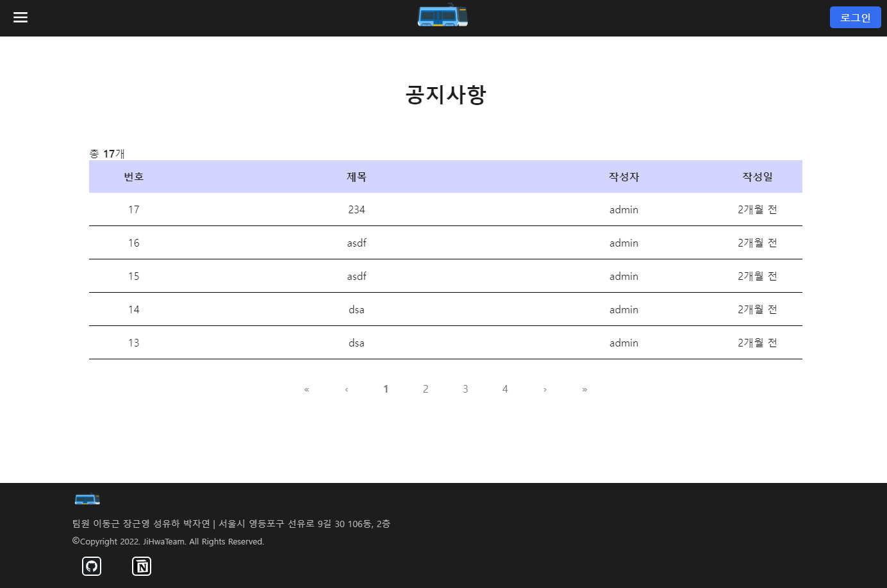The height and width of the screenshot is (588, 887).
Task: Select page 2 in pagination
Action: click(426, 389)
